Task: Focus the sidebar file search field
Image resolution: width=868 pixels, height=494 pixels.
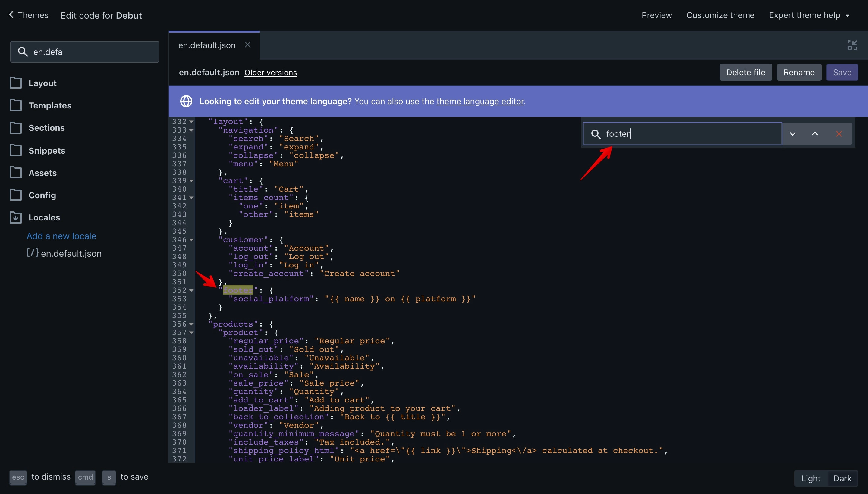Action: click(84, 52)
